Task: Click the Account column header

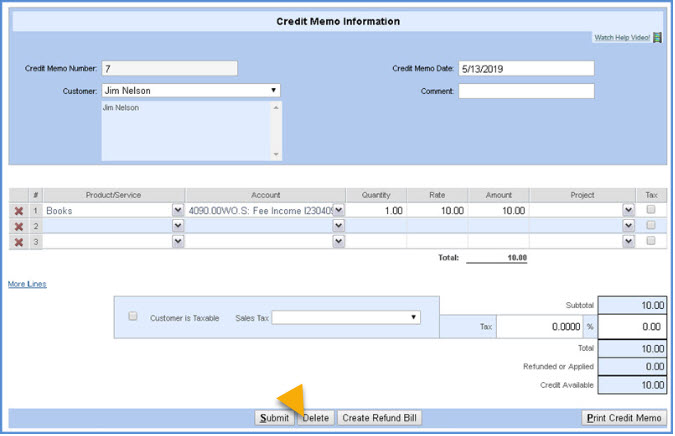Action: (x=266, y=195)
